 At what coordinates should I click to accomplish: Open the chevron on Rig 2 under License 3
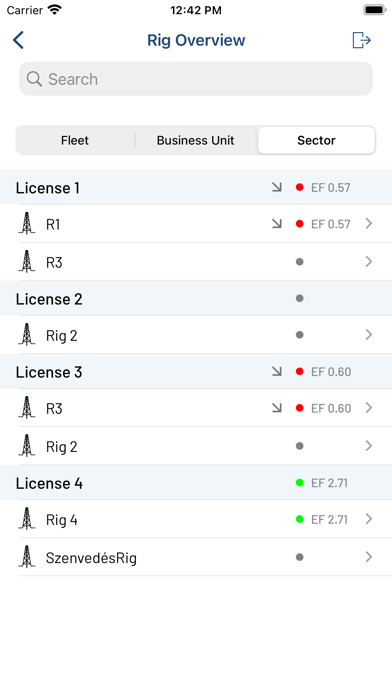tap(369, 446)
